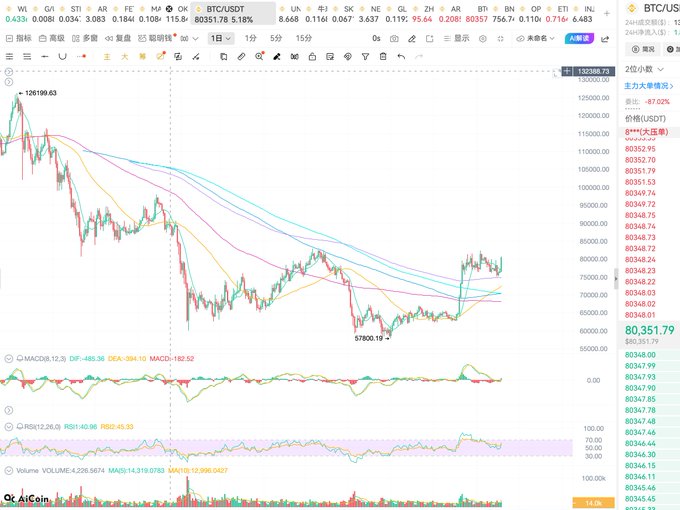Click the undo arrow icon
The image size is (680, 510).
[401, 56]
